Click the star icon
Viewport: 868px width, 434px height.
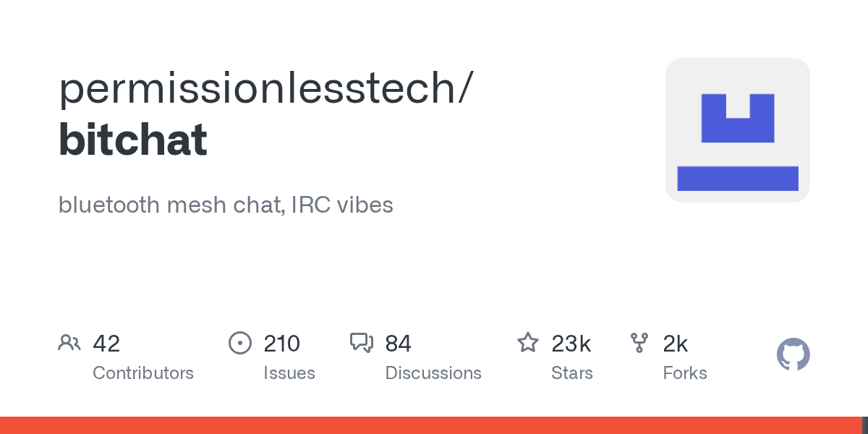tap(528, 343)
